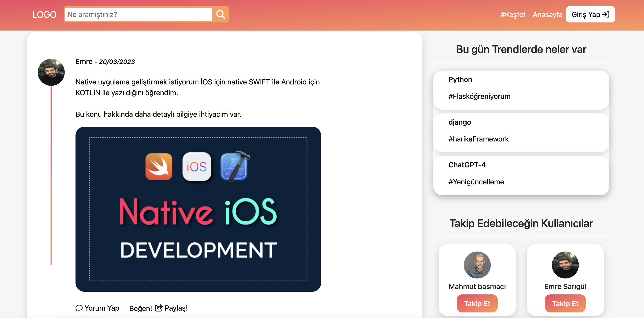Click the Beğen! like link
This screenshot has height=318, width=644.
click(x=140, y=308)
